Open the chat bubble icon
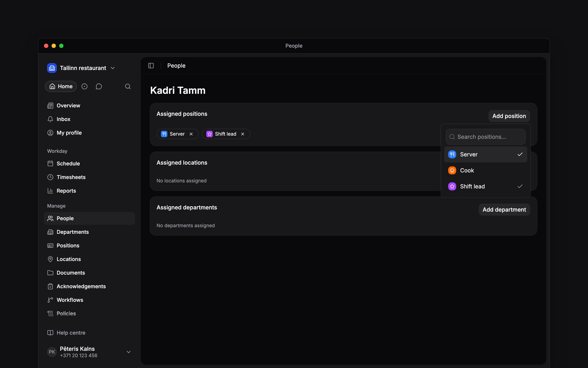 [99, 86]
